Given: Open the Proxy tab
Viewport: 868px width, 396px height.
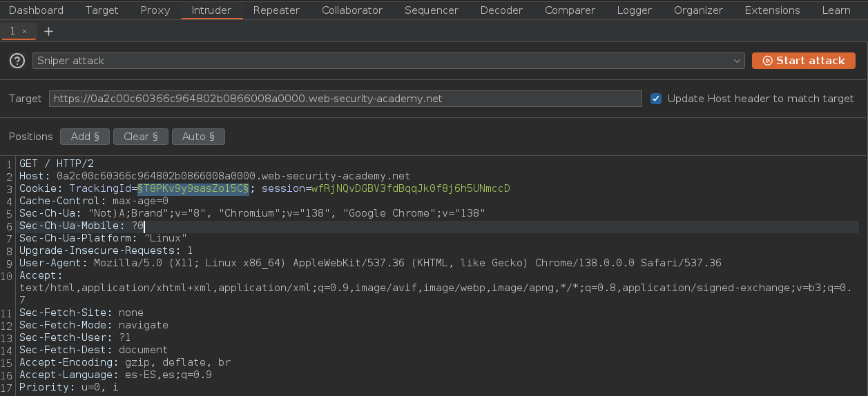Looking at the screenshot, I should [x=155, y=10].
